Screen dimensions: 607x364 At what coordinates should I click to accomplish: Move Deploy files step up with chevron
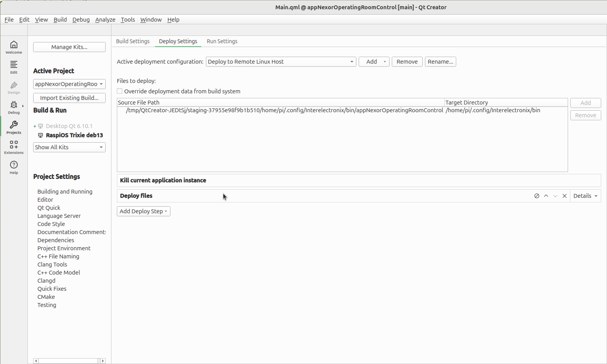(546, 196)
